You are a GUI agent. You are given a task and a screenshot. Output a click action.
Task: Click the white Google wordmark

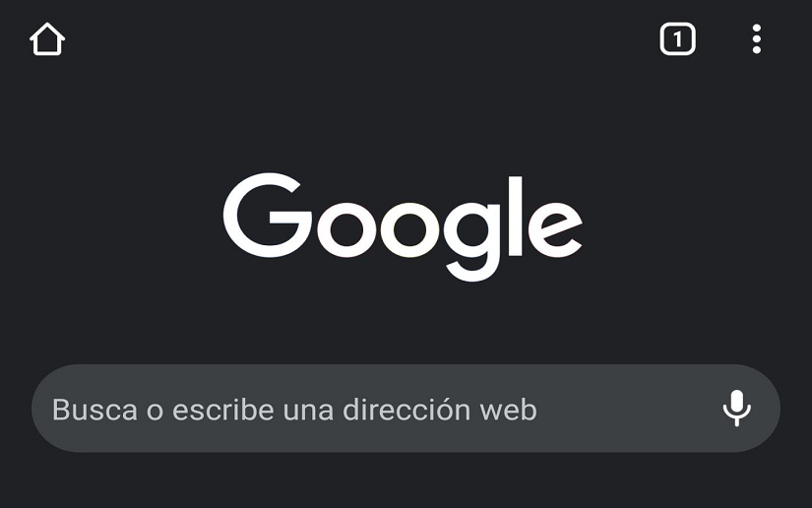pos(403,226)
